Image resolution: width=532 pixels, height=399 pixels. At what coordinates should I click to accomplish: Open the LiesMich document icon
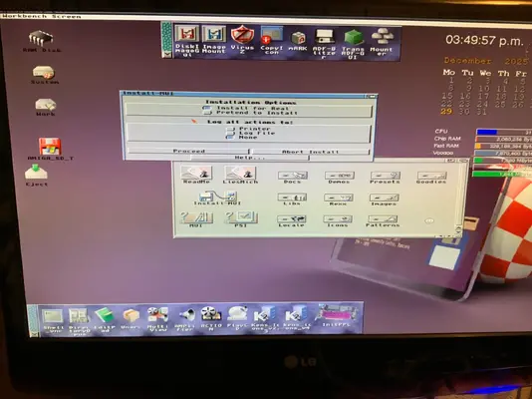tap(240, 175)
